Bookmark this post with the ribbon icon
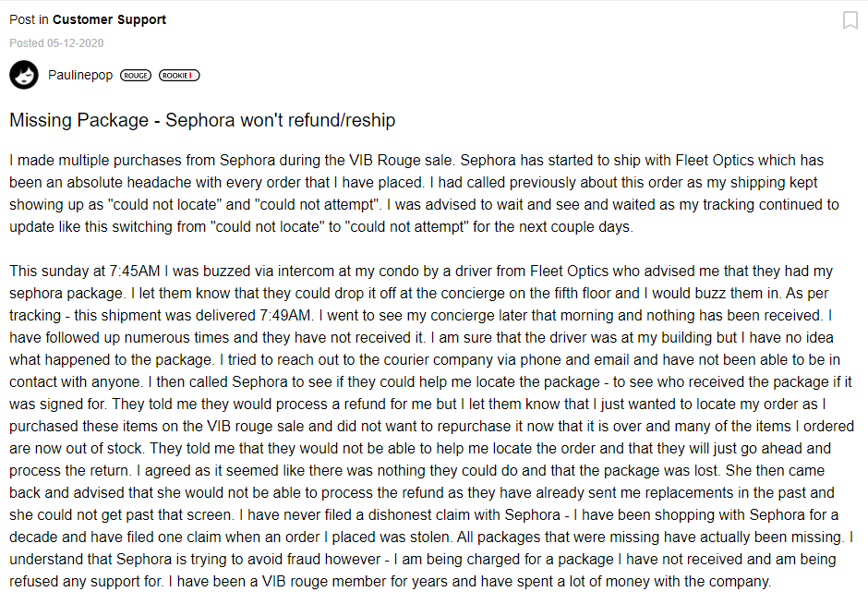Screen dimensions: 868x604 [850, 20]
